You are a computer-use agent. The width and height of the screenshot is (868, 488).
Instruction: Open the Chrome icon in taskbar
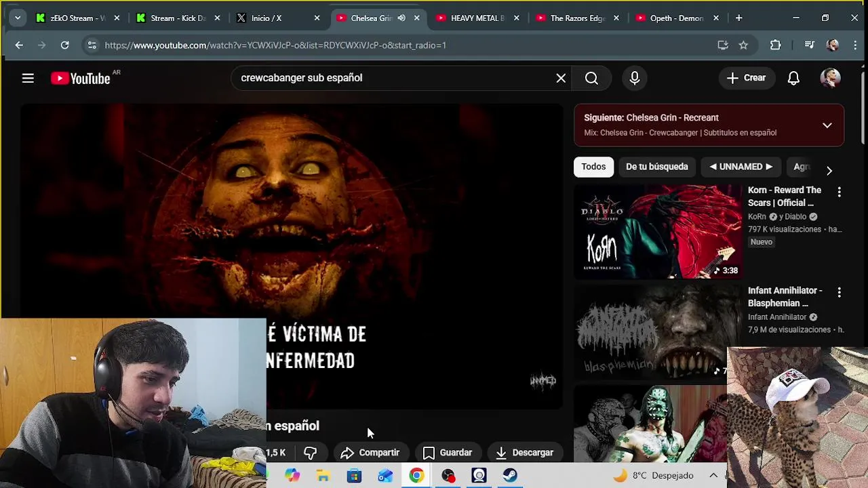pos(416,476)
